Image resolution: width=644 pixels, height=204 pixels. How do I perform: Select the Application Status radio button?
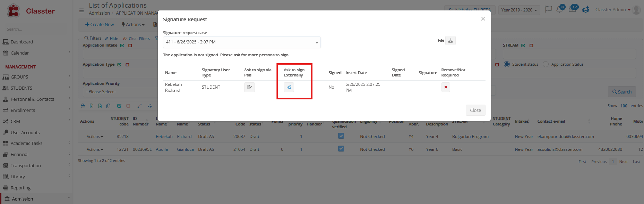pos(546,64)
